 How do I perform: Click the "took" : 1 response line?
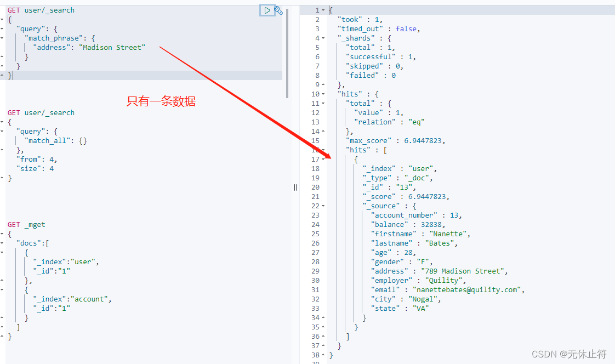pos(360,20)
